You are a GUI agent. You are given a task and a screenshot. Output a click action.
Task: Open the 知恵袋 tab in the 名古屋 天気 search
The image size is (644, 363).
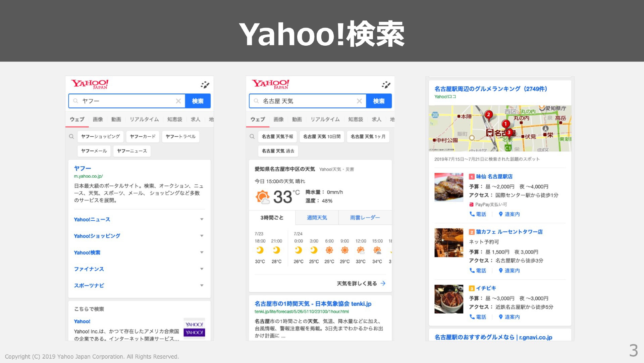356,119
